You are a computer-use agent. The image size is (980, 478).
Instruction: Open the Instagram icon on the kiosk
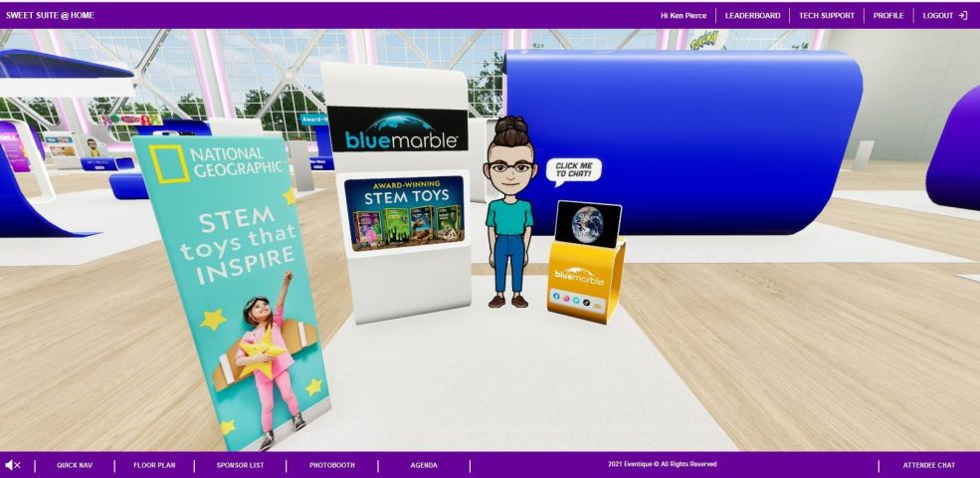(567, 298)
